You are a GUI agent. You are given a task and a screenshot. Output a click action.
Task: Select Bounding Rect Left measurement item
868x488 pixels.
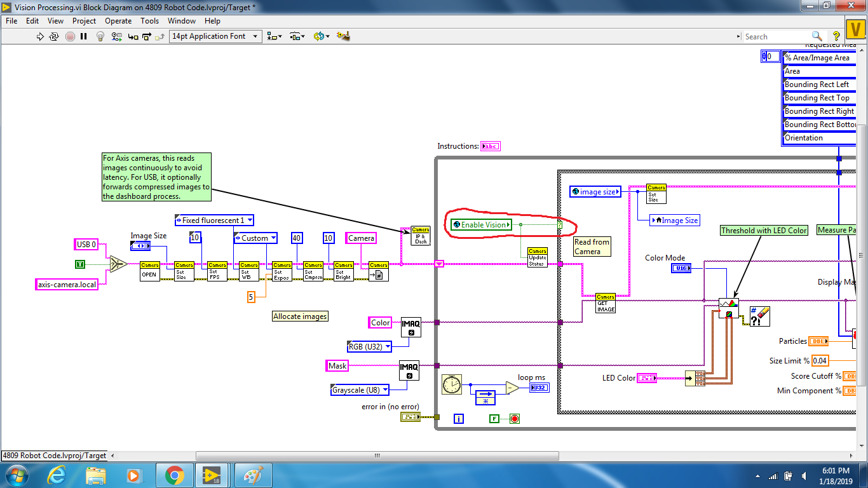click(820, 85)
